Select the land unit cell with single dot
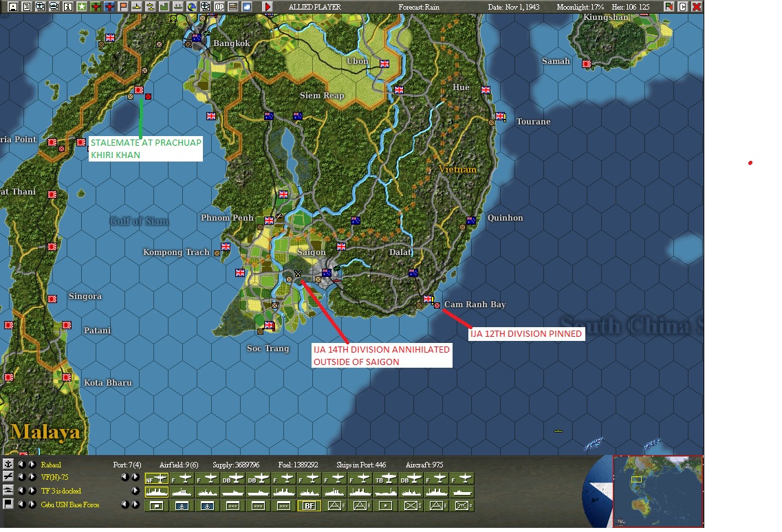The width and height of the screenshot is (782, 532). [x=386, y=506]
